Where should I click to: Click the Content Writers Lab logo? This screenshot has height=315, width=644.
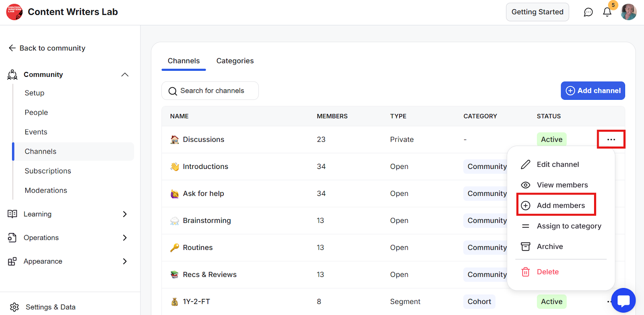click(x=14, y=12)
